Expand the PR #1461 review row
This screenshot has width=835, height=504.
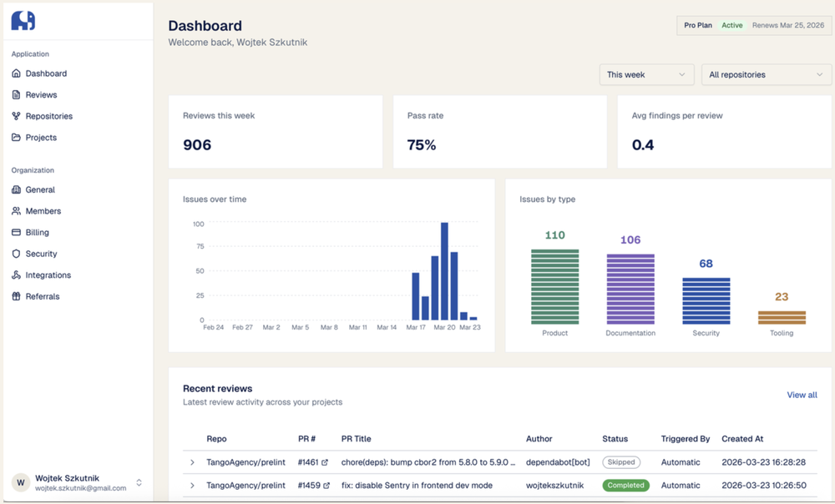pos(192,462)
